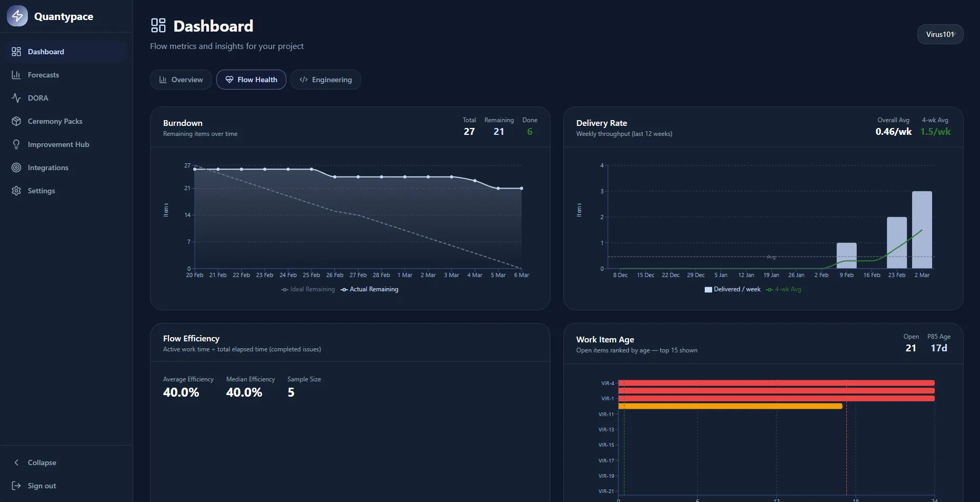Open the Integrations page
The width and height of the screenshot is (980, 502).
coord(66,168)
